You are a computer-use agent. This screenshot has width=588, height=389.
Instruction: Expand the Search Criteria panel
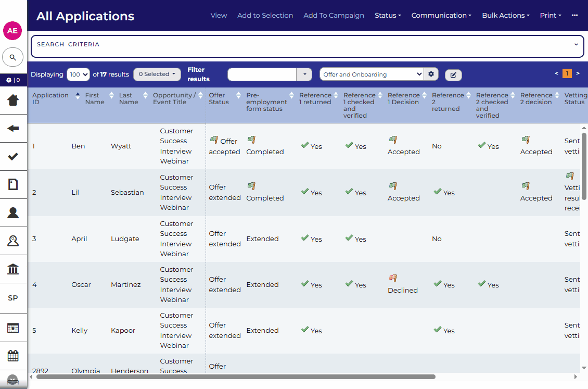[576, 45]
